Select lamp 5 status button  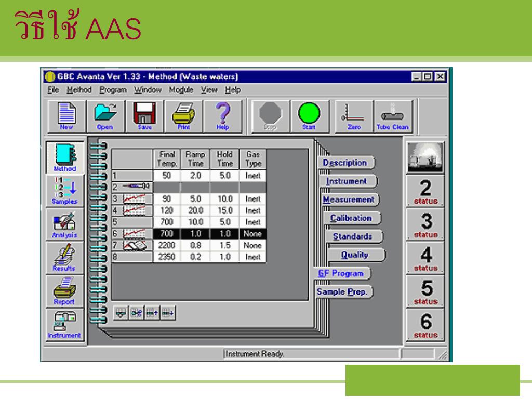coord(425,291)
